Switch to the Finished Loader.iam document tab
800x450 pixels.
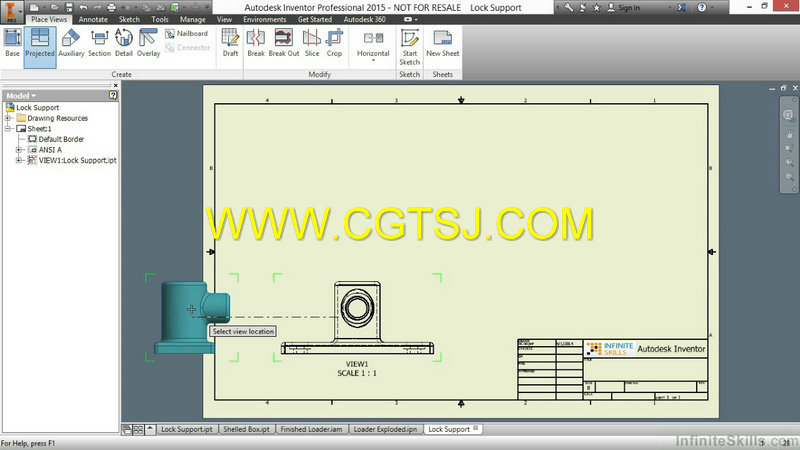click(x=311, y=430)
